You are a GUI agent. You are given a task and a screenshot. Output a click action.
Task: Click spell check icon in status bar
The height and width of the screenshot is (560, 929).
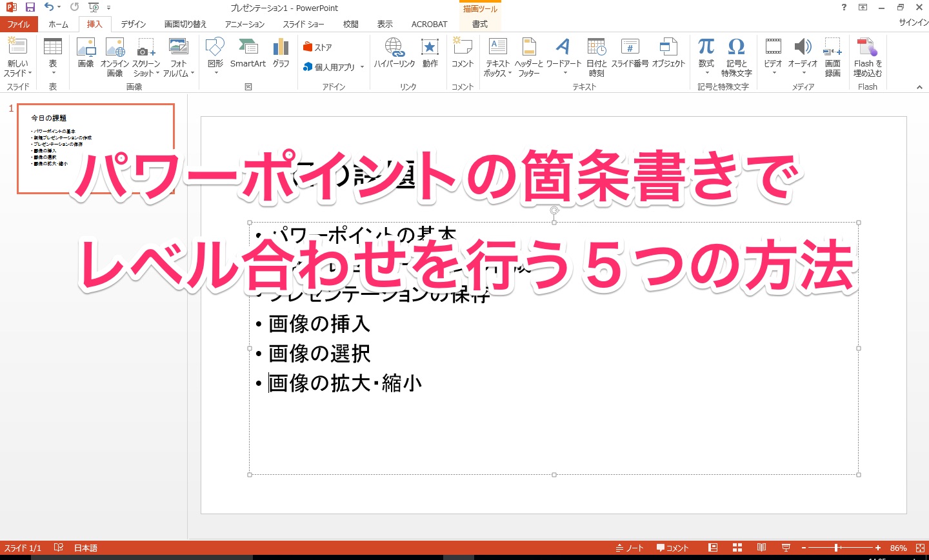59,548
